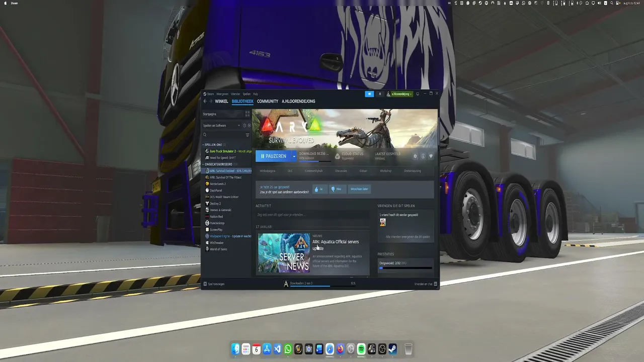Open the a.hloorendejong account dropdown
Viewport: 644px width, 362px height.
click(x=399, y=94)
